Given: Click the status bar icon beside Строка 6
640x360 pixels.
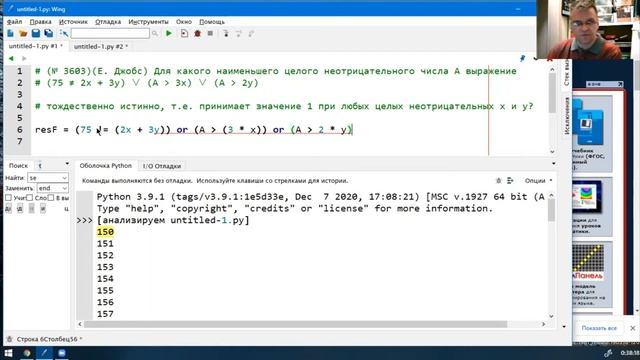Looking at the screenshot, I should pos(9,339).
